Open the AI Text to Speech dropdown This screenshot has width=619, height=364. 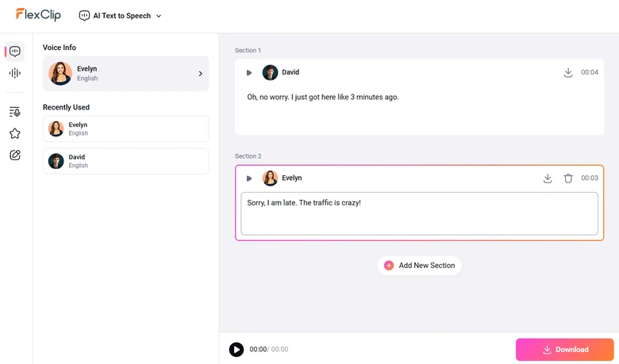tap(121, 16)
